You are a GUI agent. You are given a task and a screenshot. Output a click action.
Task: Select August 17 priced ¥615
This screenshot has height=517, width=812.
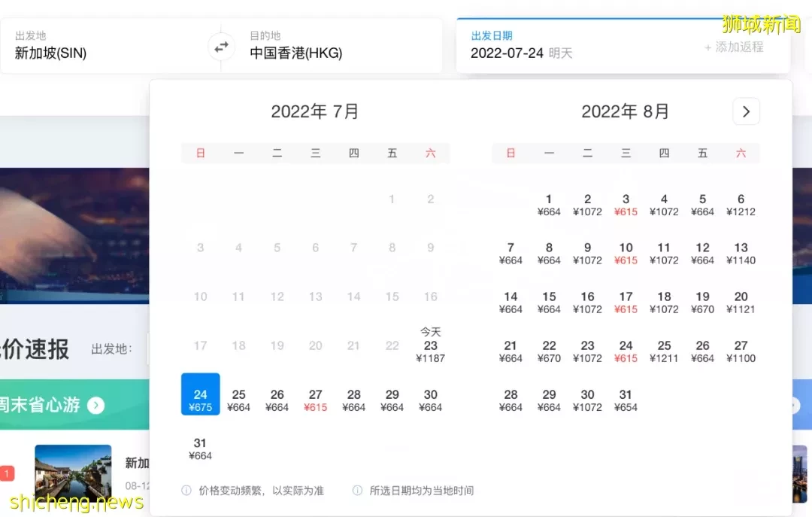(626, 303)
